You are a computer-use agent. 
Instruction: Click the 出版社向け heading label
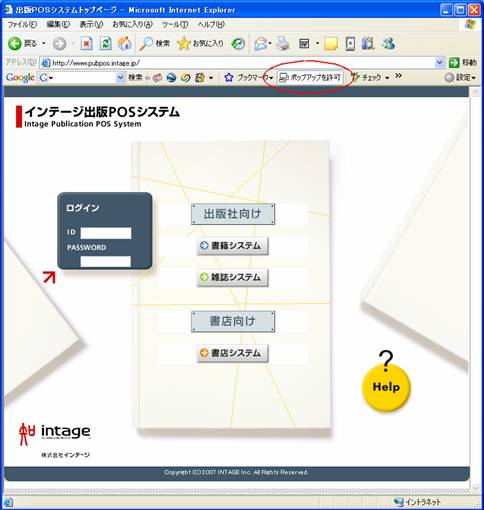233,214
